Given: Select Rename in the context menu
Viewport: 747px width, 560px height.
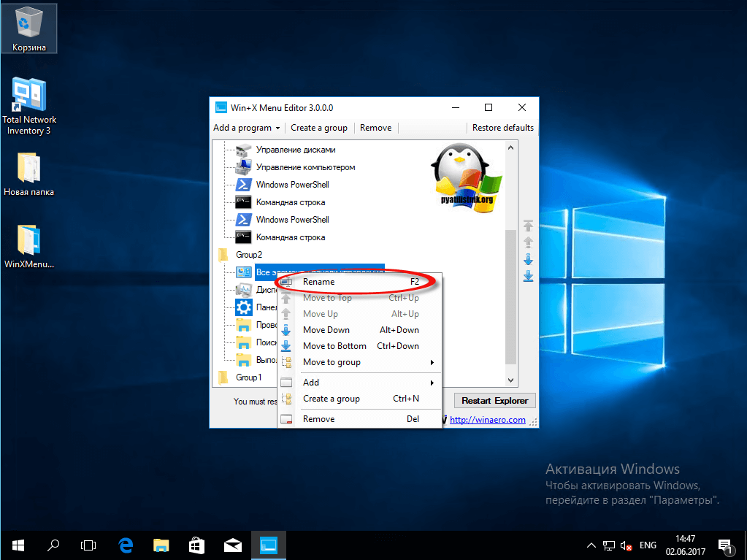Looking at the screenshot, I should tap(319, 282).
